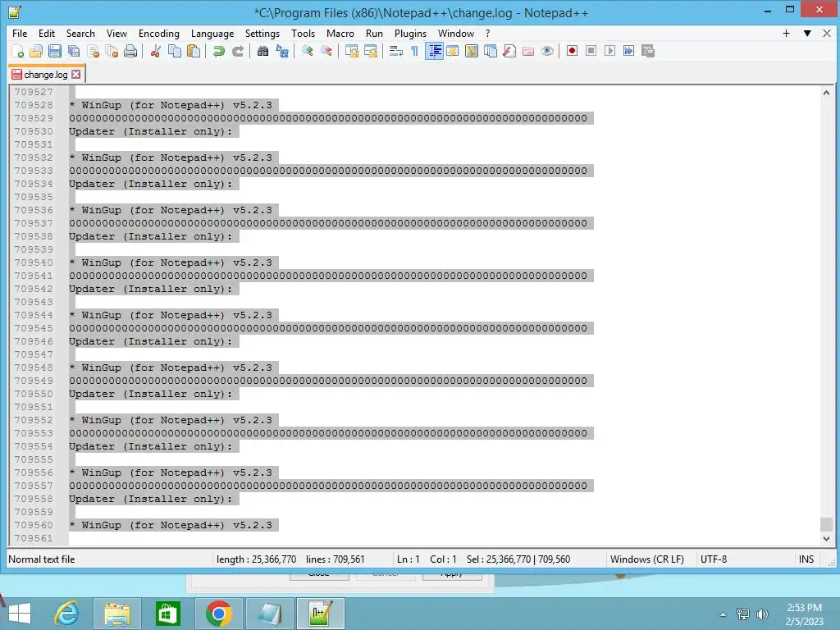Print the document with the printer icon
Screen dimensions: 840x630
pos(130,51)
